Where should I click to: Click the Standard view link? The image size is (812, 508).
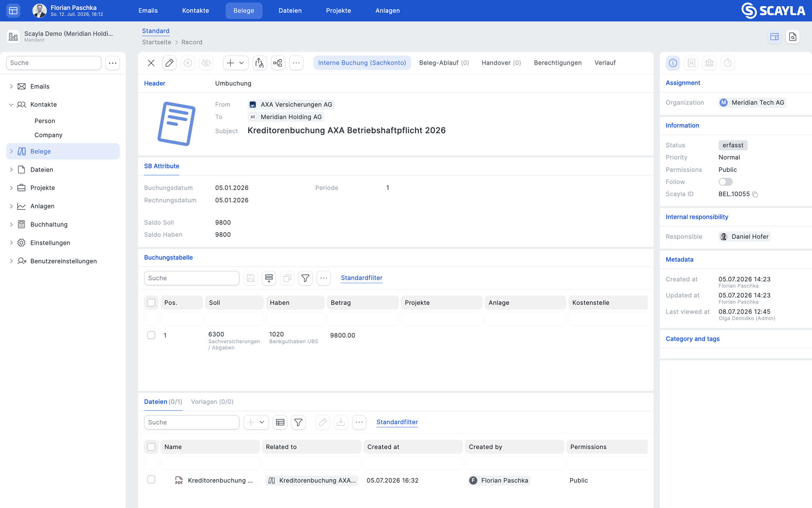[x=156, y=31]
